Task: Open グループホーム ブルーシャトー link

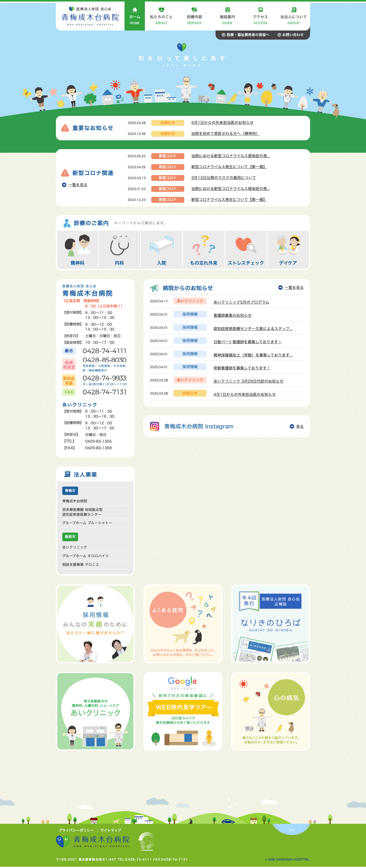Action: point(87,523)
